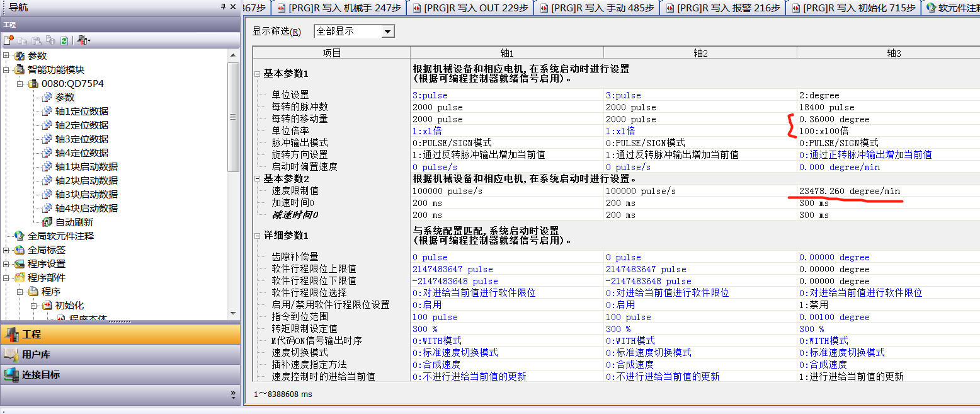Expand the 参数 tree node
980x414 pixels.
[x=6, y=55]
